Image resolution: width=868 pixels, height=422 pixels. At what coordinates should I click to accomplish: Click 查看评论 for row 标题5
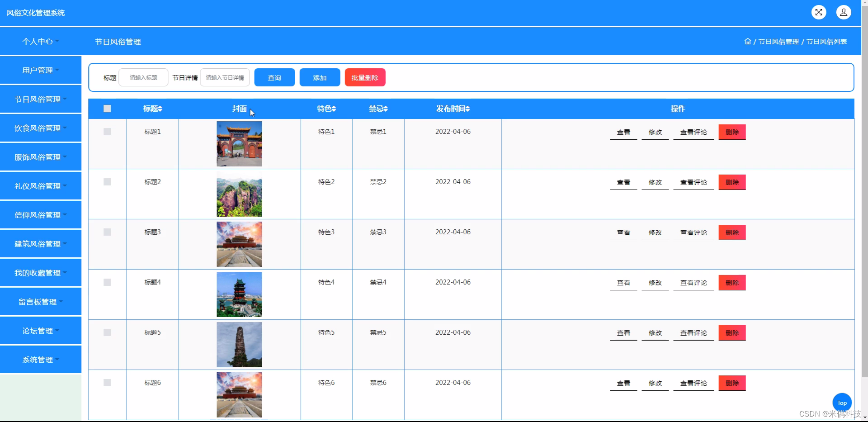point(693,333)
